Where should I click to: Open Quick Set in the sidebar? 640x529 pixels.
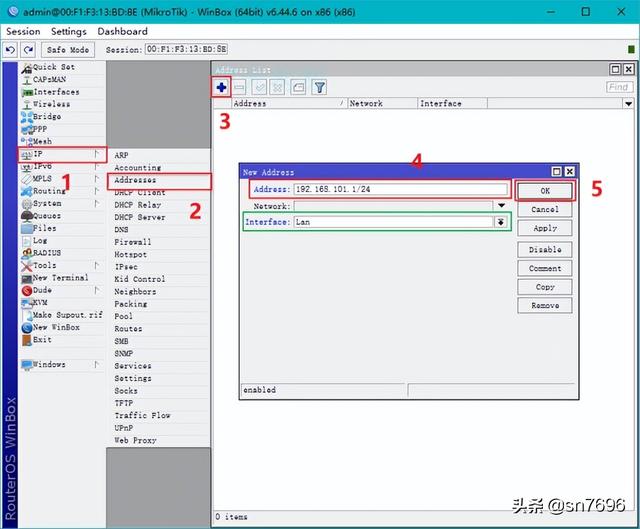[63, 67]
